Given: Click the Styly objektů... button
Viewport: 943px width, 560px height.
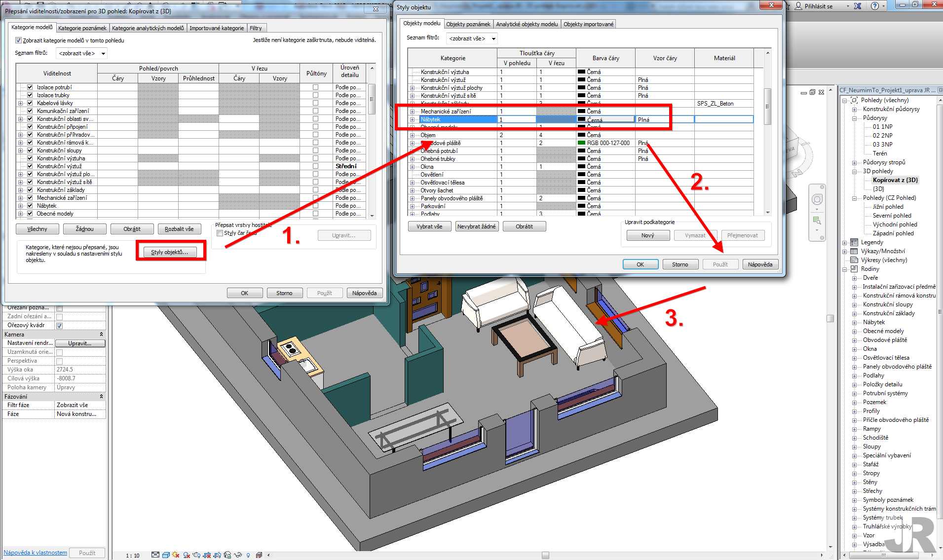Looking at the screenshot, I should point(169,252).
